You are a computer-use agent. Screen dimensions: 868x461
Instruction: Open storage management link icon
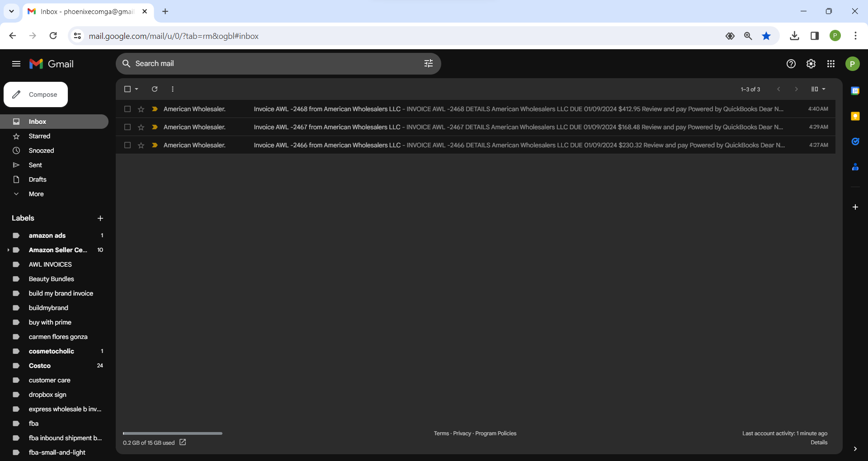(x=183, y=442)
